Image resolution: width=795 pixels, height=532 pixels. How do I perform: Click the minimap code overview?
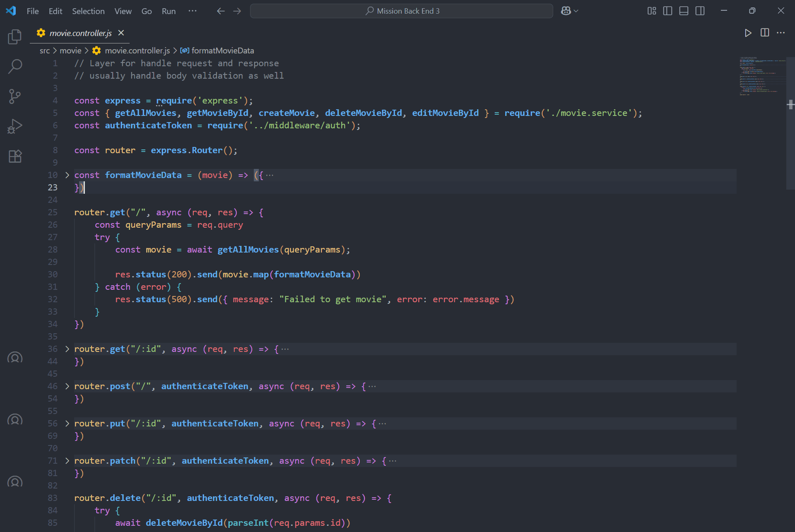click(x=762, y=76)
